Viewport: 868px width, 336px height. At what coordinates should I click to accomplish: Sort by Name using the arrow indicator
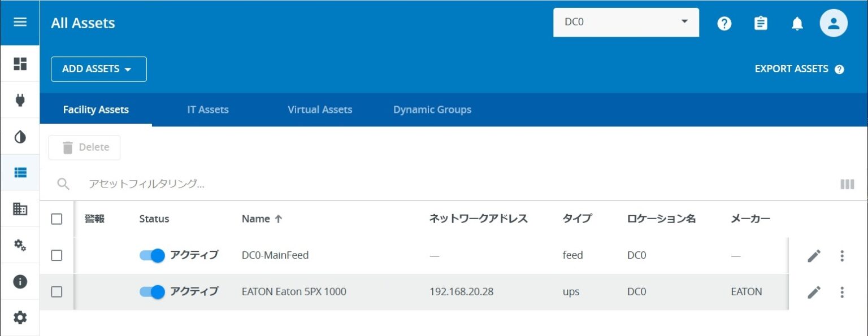click(x=279, y=219)
